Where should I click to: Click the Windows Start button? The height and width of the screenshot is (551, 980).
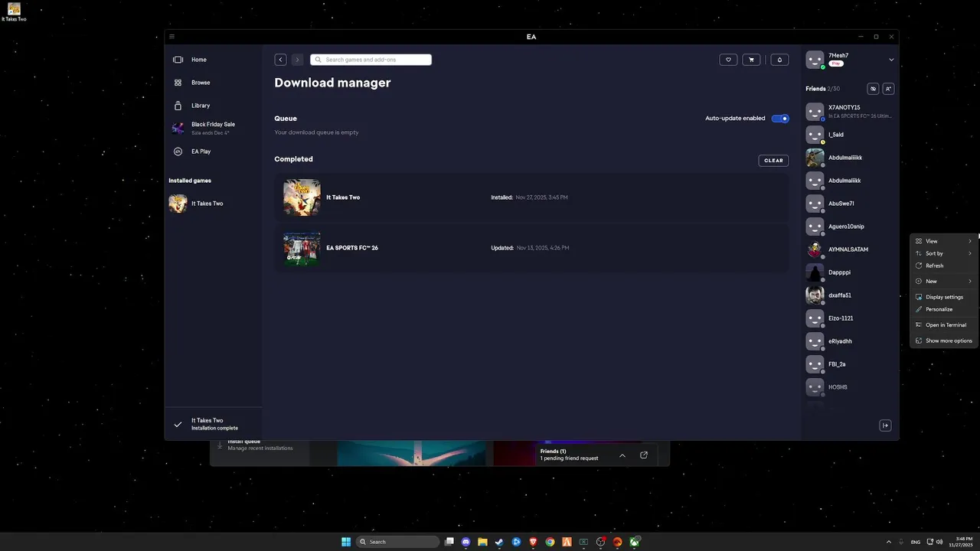click(346, 542)
